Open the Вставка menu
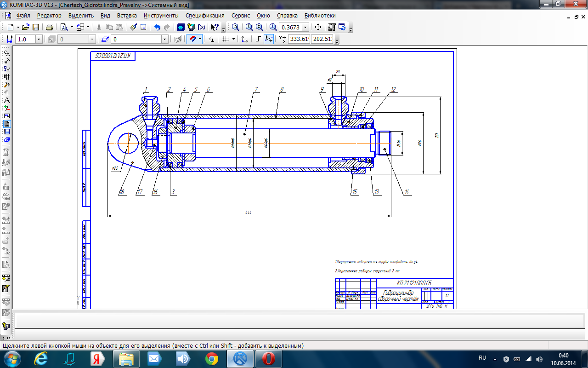Image resolution: width=588 pixels, height=368 pixels. point(127,15)
